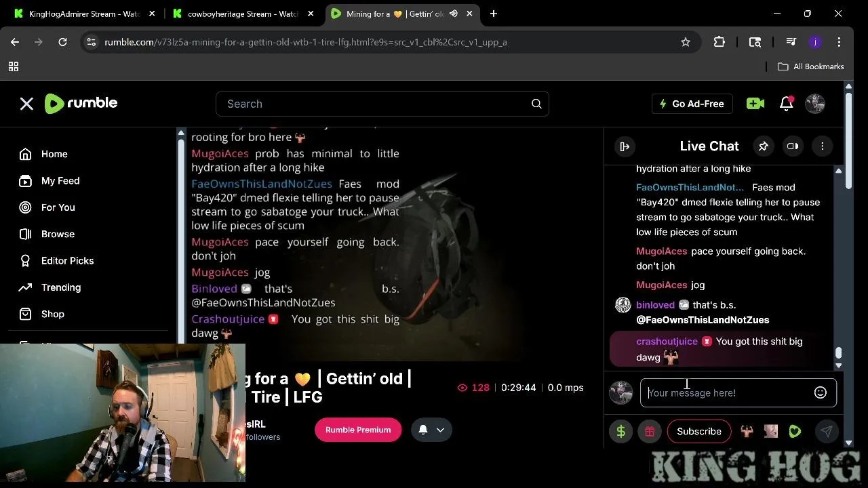Screen dimensions: 868x488
Task: Collapse the Live Chat panel icon
Action: (x=625, y=146)
